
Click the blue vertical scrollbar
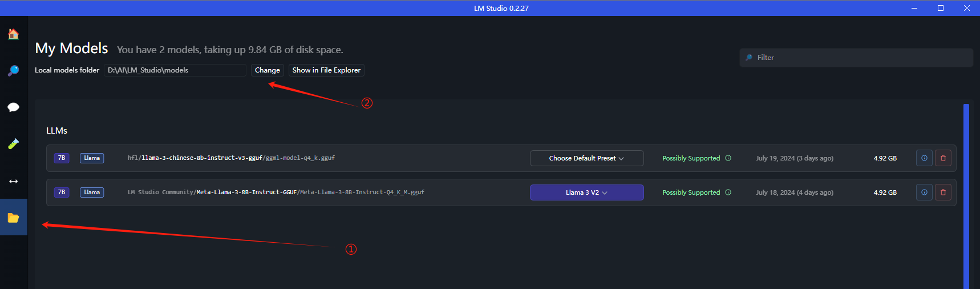[x=966, y=196]
